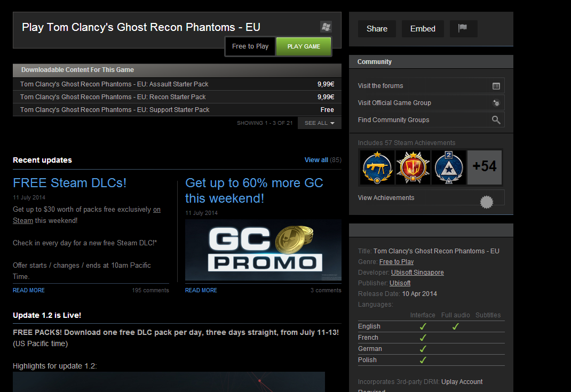Click the English language row
Image resolution: width=571 pixels, height=392 pixels.
coord(431,326)
